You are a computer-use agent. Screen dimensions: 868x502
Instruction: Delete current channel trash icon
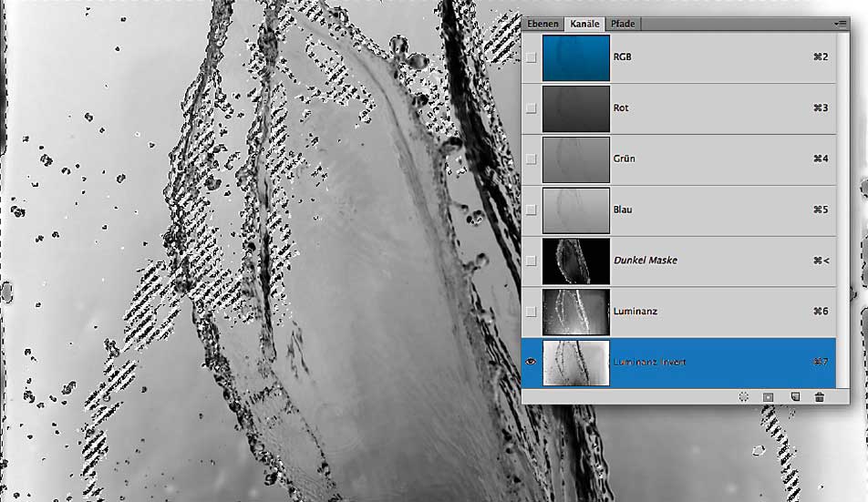point(820,397)
